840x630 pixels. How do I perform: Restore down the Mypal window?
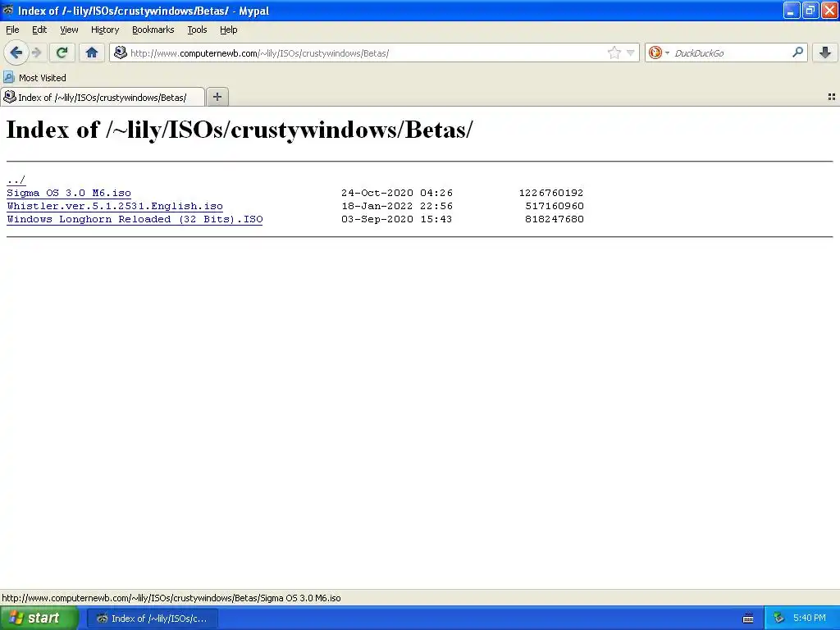pos(810,10)
